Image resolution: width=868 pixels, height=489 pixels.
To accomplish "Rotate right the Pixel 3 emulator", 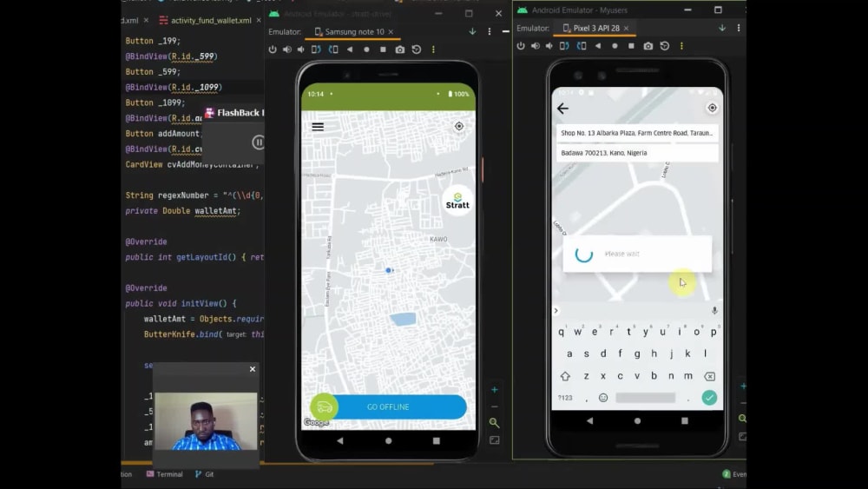I will pyautogui.click(x=582, y=46).
